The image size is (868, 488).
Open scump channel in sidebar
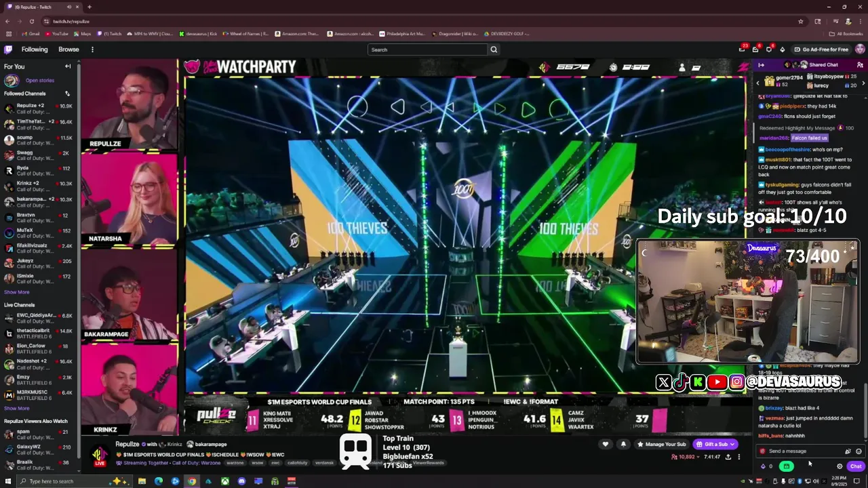click(x=39, y=140)
